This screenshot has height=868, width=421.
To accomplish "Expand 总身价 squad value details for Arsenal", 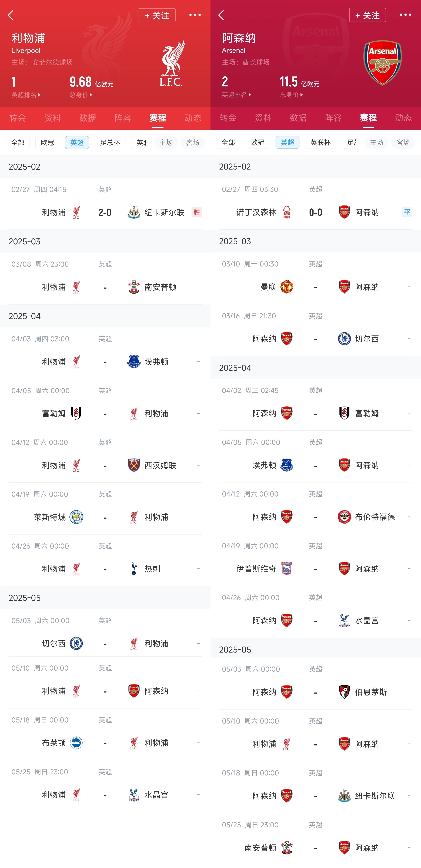I will (x=292, y=95).
